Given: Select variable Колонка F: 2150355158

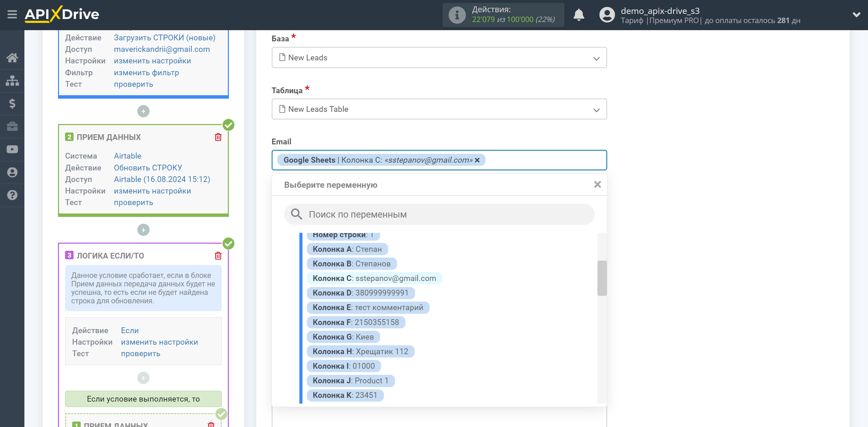Looking at the screenshot, I should pos(356,322).
